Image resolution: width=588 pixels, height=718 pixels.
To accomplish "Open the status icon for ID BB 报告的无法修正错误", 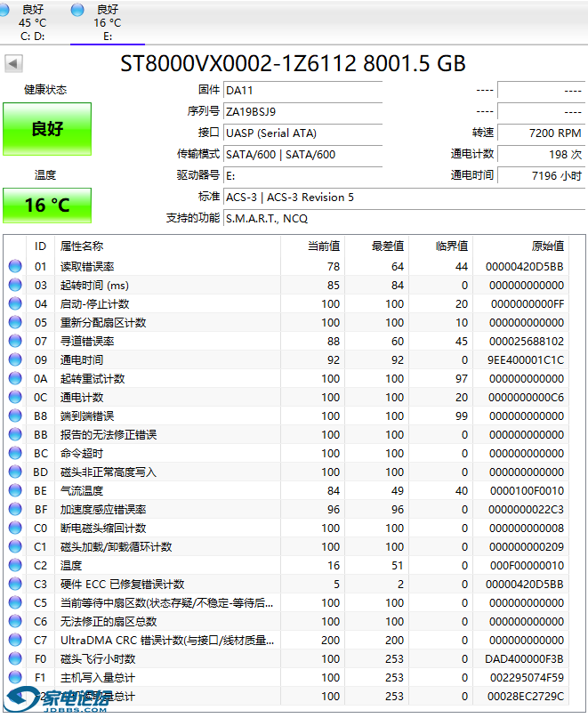I will [15, 434].
